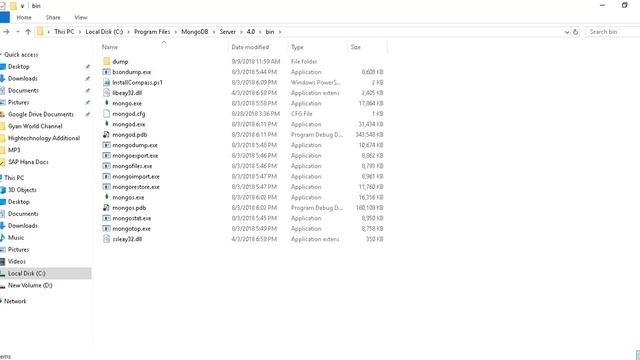Open Downloads under Quick access
640x360 pixels.
coord(23,78)
